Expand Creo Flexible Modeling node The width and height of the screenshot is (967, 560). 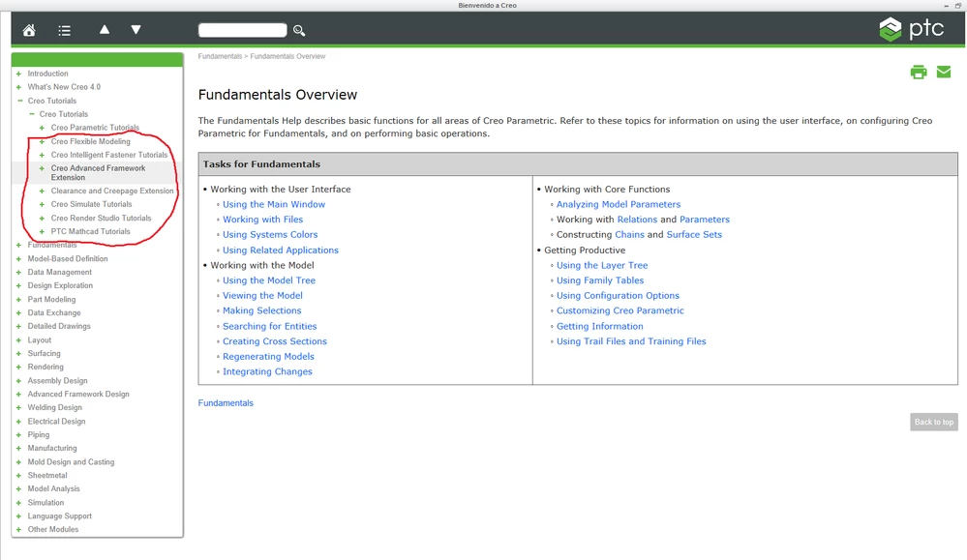[x=42, y=142]
